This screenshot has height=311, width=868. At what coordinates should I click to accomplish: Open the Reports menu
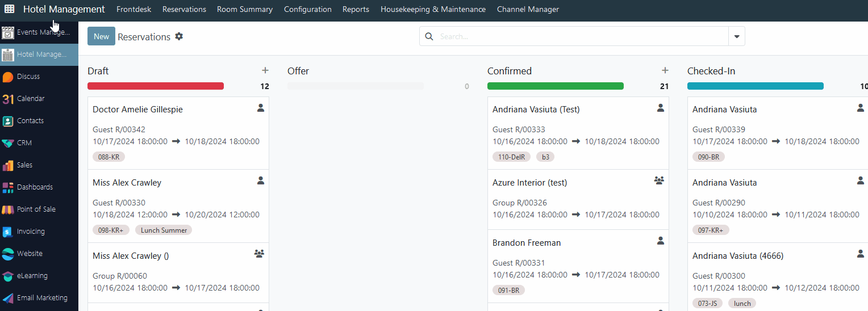tap(356, 9)
